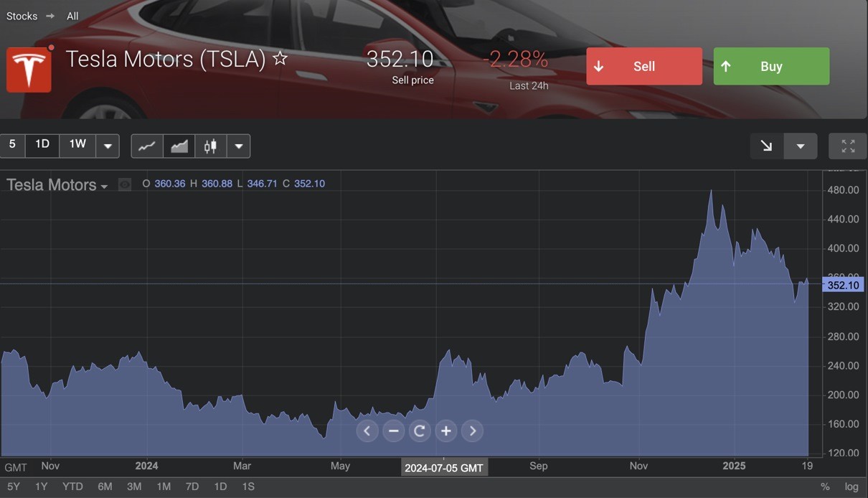Expand the chart type dropdown arrow
The height and width of the screenshot is (498, 868).
click(x=239, y=146)
